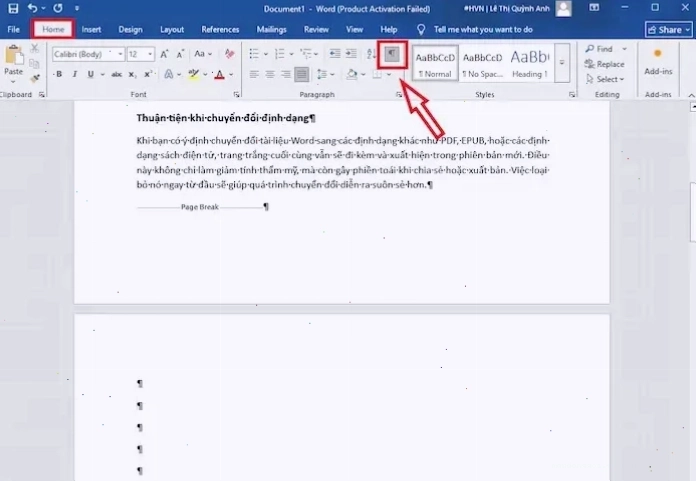Toggle Italic formatting
The image size is (696, 482).
click(75, 74)
